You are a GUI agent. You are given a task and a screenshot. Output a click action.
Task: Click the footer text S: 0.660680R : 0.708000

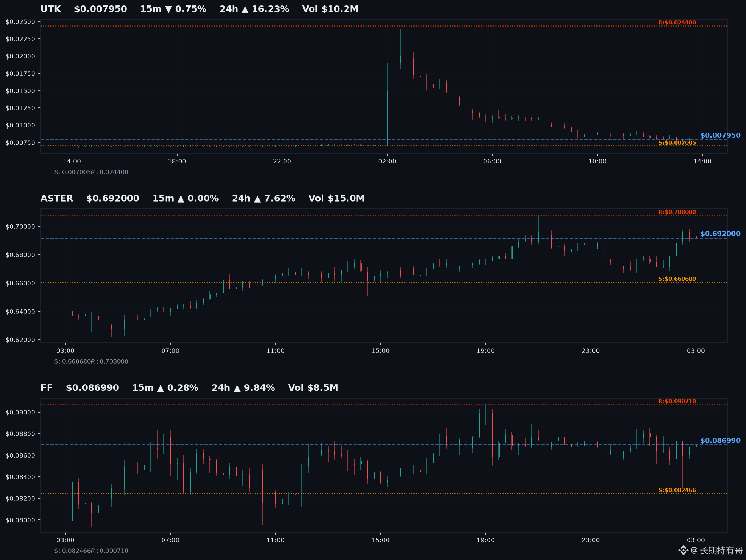(91, 361)
